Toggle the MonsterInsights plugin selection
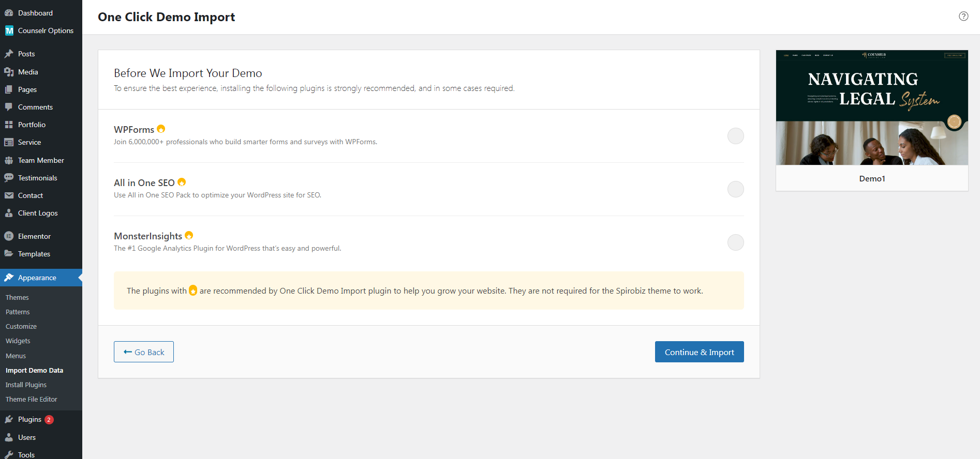This screenshot has height=459, width=980. click(735, 242)
